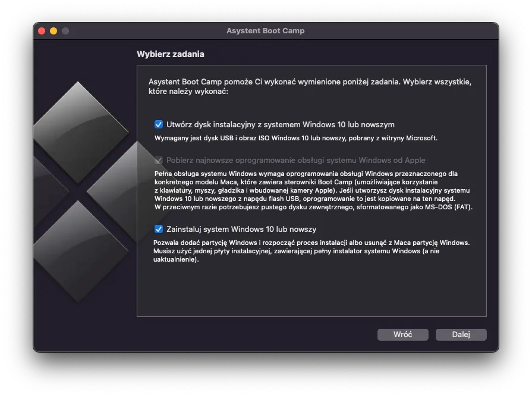Click the partial left diamond of the logo

pyautogui.click(x=40, y=184)
